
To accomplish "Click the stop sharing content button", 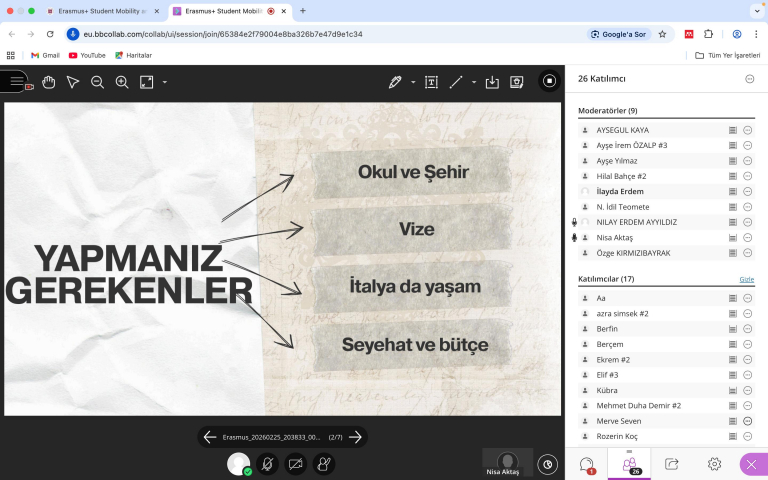I will [549, 81].
